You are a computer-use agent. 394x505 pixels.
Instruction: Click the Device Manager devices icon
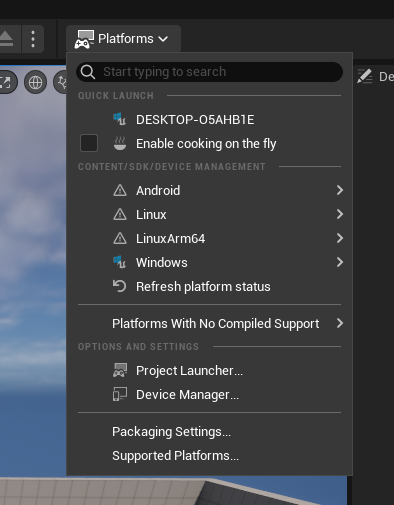[120, 394]
